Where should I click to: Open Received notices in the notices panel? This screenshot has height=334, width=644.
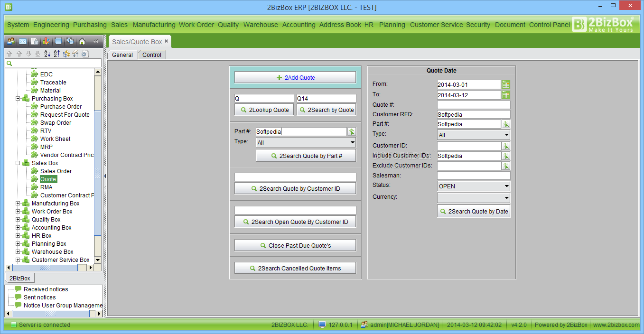[x=46, y=289]
